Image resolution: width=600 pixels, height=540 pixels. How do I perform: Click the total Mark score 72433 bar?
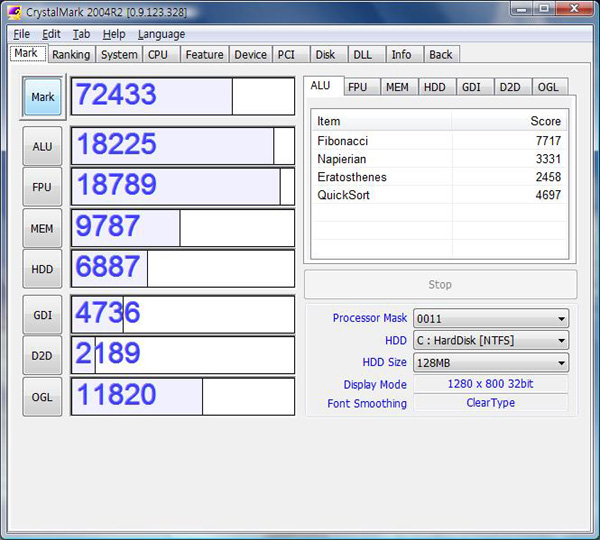tap(183, 96)
